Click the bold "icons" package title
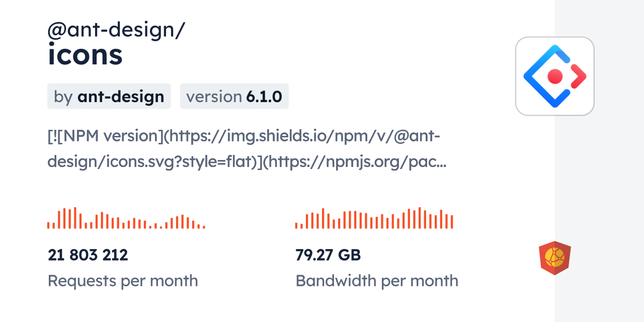644x322 pixels. point(86,55)
